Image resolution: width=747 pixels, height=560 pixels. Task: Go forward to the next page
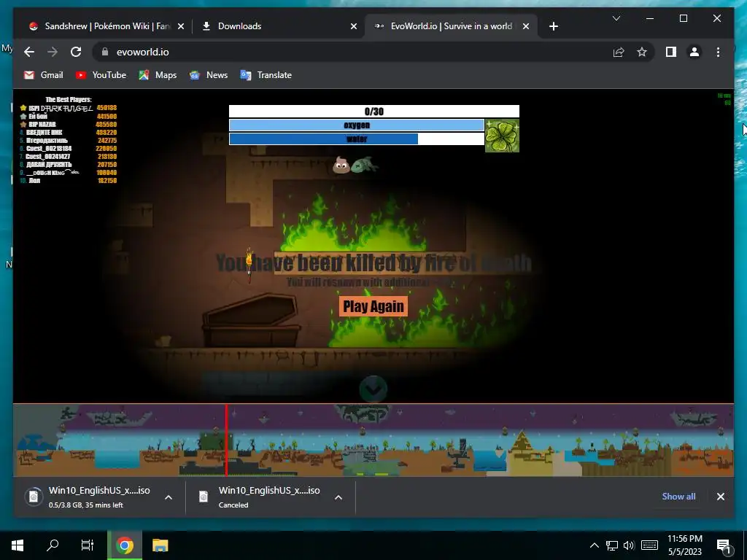coord(53,52)
